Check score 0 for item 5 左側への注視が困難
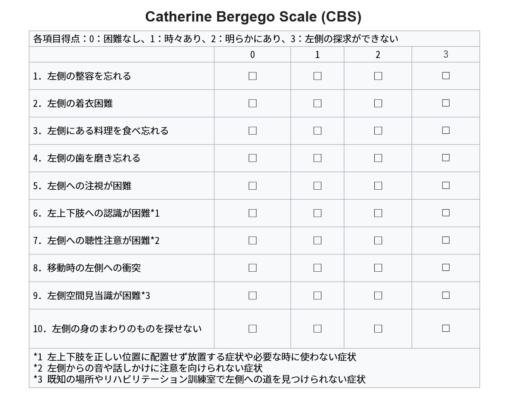This screenshot has width=532, height=408. point(253,186)
